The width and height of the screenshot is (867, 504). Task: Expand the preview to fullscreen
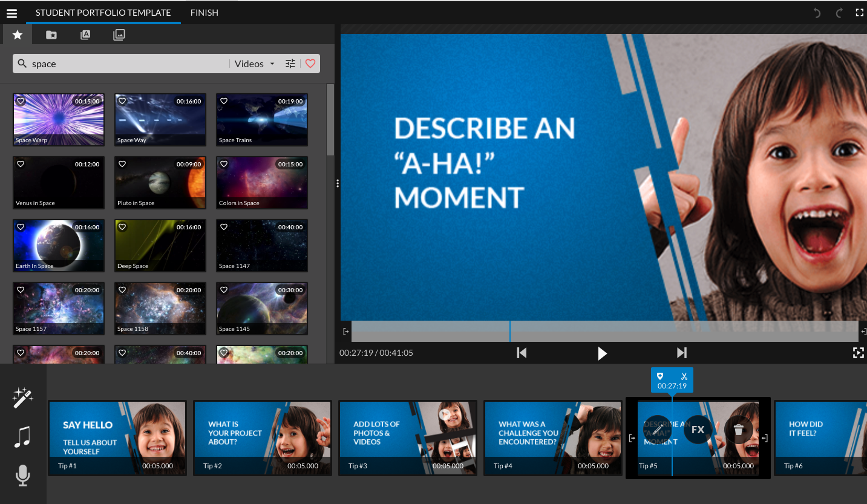click(x=858, y=353)
